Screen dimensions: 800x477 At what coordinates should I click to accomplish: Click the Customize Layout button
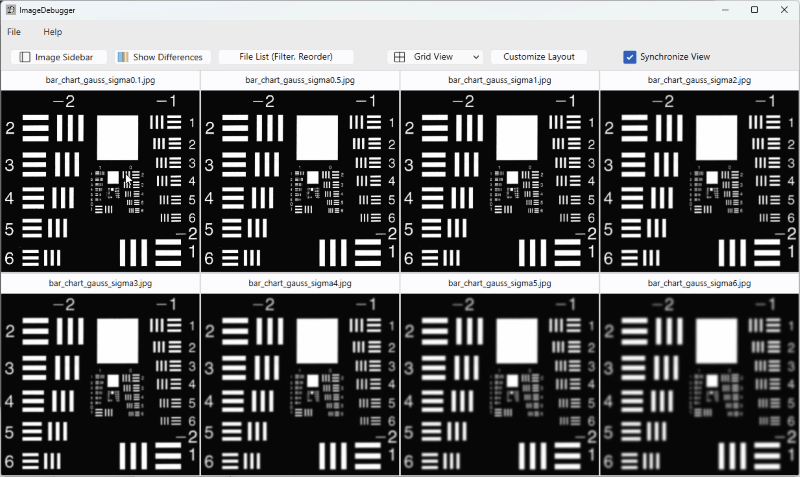click(538, 57)
